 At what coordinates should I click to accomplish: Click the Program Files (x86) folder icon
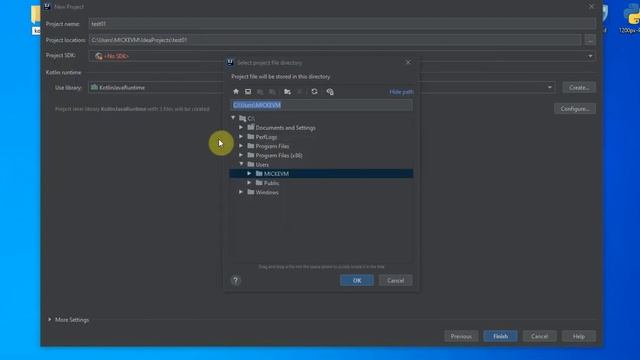pyautogui.click(x=251, y=155)
